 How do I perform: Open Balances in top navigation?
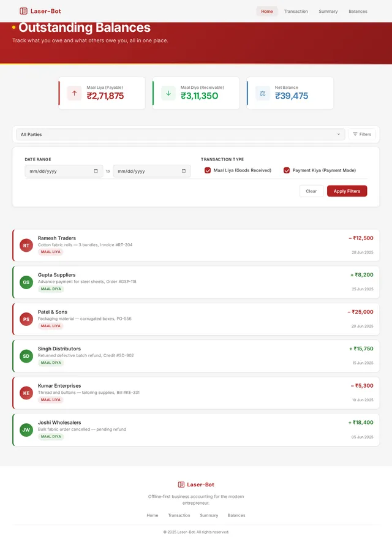[x=358, y=11]
